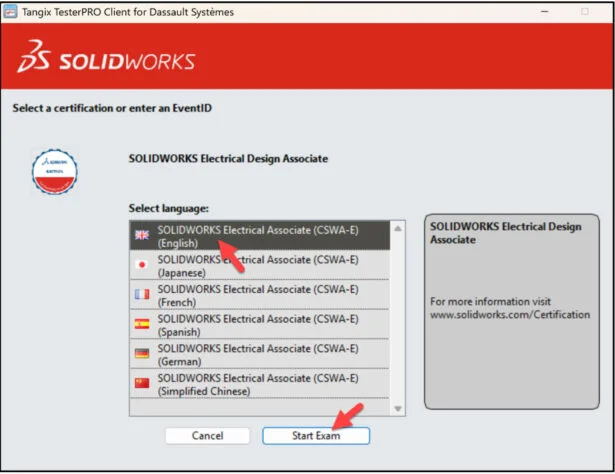Click the SOLIDWORKS logo in the banner
Screen dimensions: 615x474
point(106,56)
